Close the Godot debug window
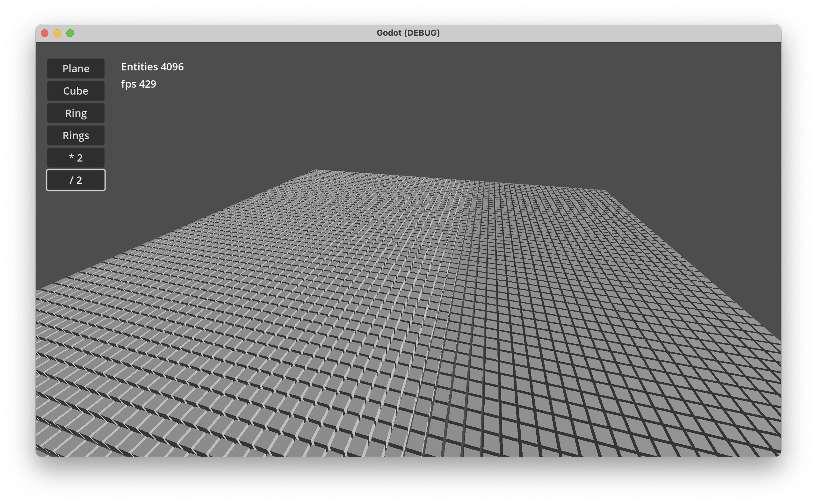The width and height of the screenshot is (817, 504). click(x=45, y=33)
